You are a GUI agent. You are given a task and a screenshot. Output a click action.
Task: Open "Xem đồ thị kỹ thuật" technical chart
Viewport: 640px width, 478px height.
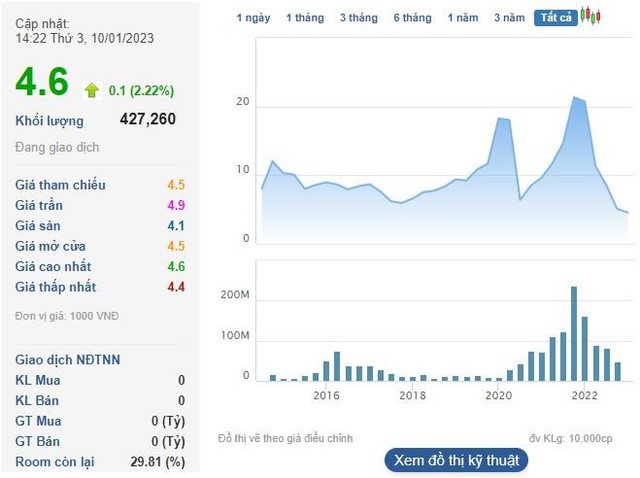(455, 460)
